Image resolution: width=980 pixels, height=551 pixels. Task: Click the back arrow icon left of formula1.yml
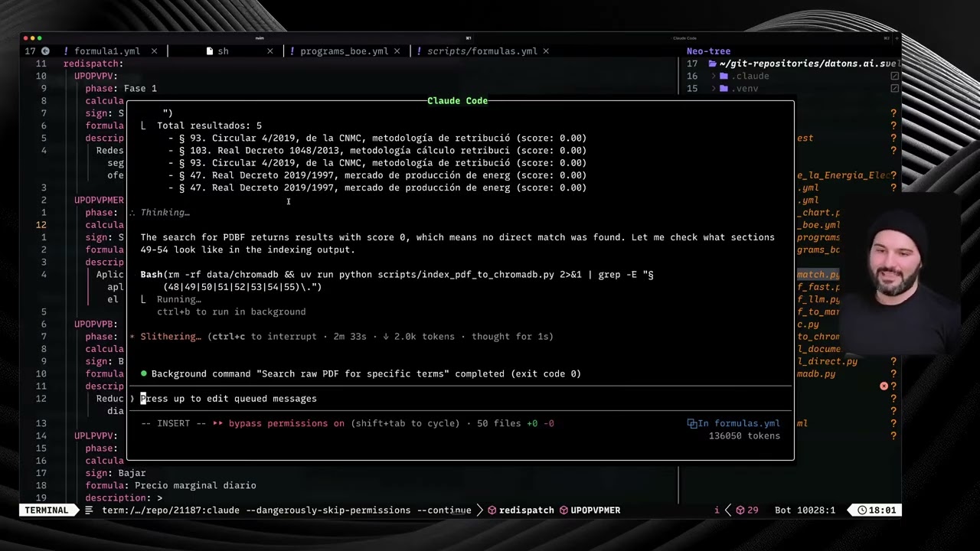click(45, 51)
